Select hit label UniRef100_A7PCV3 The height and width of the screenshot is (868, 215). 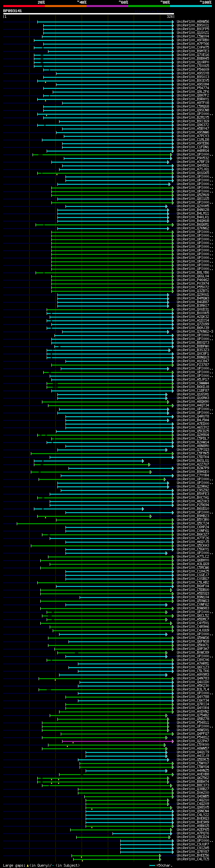193,136
